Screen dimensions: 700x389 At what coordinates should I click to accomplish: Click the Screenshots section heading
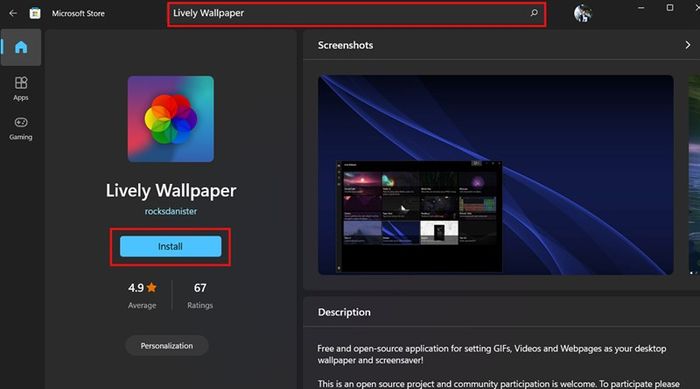[345, 45]
